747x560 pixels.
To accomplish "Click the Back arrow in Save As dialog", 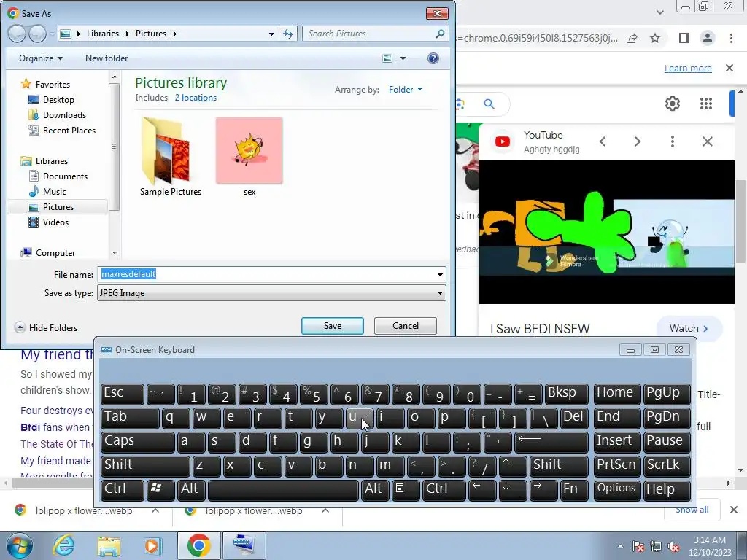I will click(x=18, y=34).
